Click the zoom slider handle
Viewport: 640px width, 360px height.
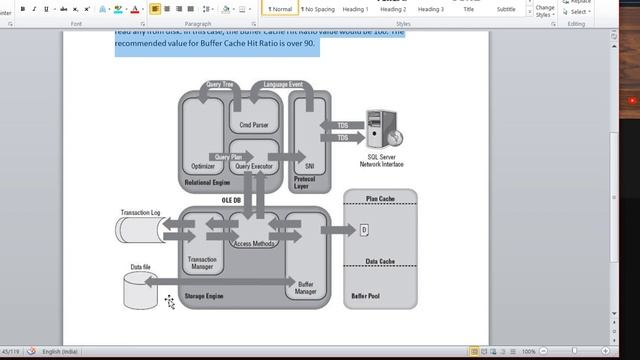[574, 351]
